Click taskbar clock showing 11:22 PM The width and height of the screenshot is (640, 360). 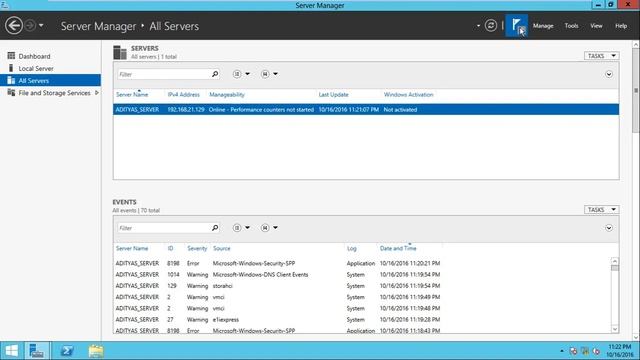(619, 351)
